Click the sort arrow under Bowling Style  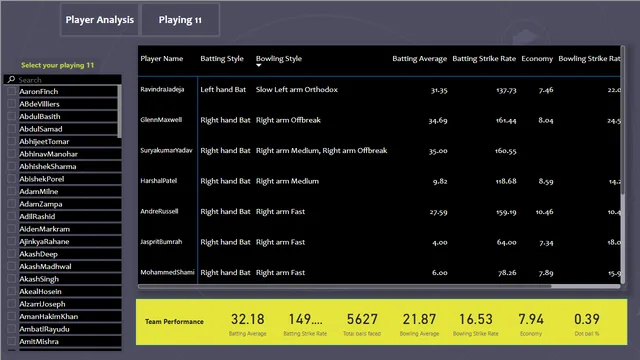[x=259, y=65]
